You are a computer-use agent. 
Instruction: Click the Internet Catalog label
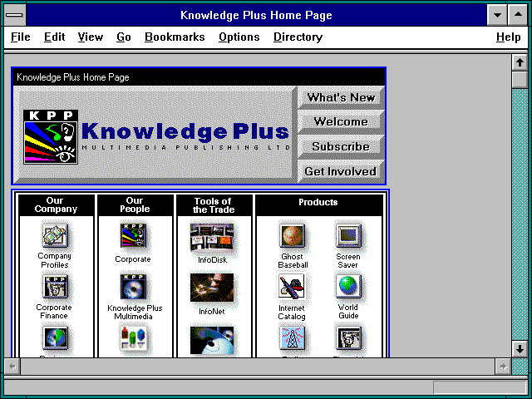coord(292,313)
